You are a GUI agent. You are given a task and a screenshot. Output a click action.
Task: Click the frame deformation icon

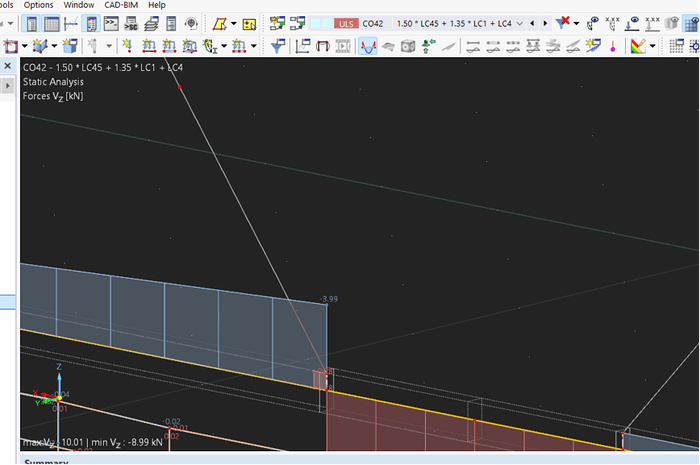coord(322,46)
